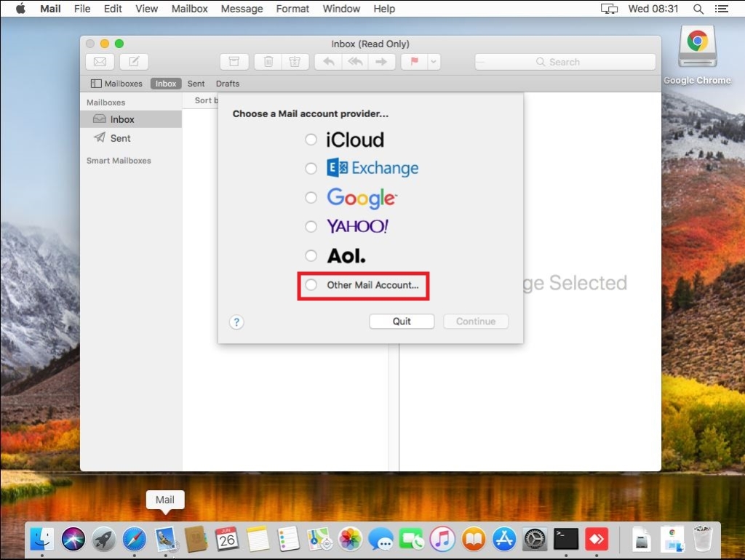This screenshot has height=560, width=745.
Task: Choose the Other Mail Account radio button
Action: click(x=311, y=285)
